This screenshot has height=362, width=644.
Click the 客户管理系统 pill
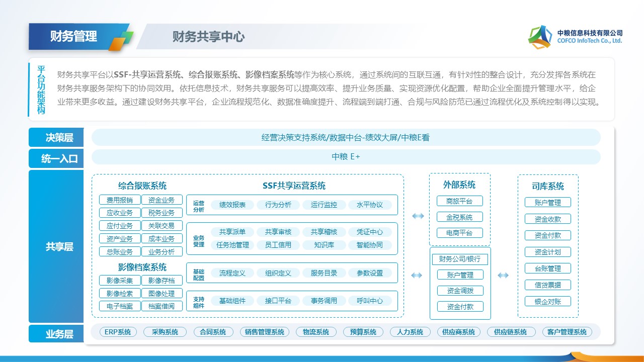567,332
